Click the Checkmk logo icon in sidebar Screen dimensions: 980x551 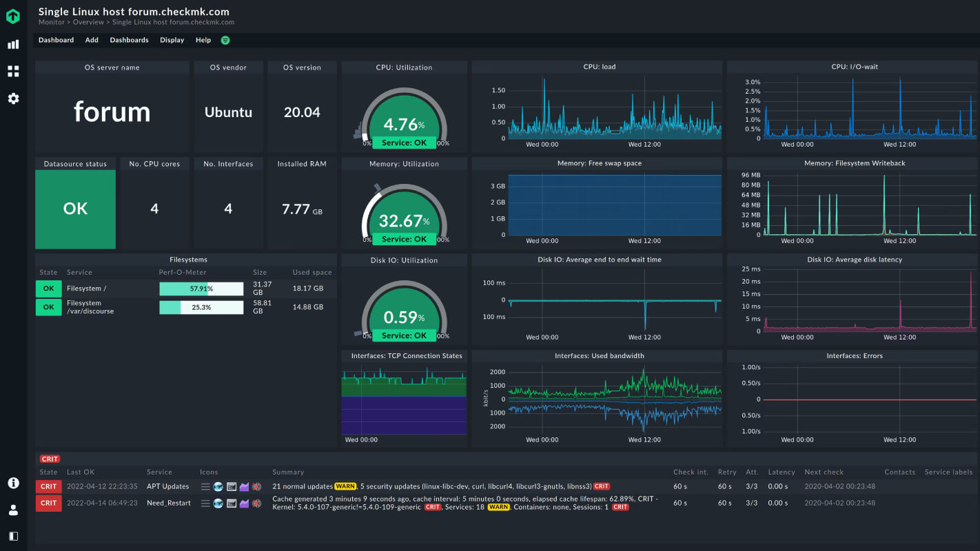13,17
